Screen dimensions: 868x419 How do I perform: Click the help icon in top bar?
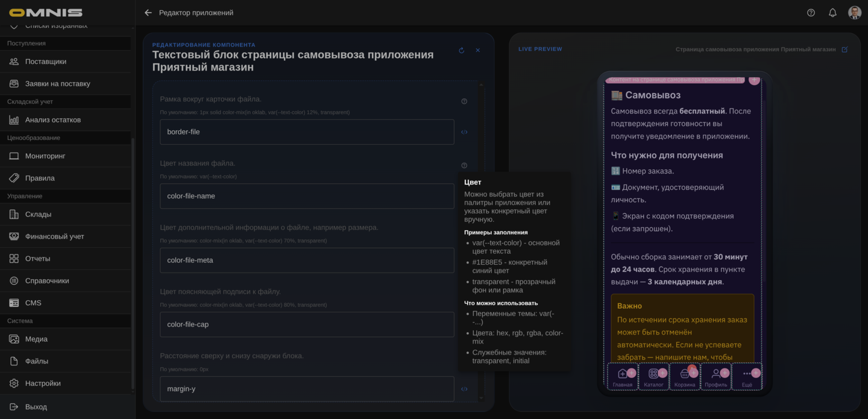pos(811,13)
